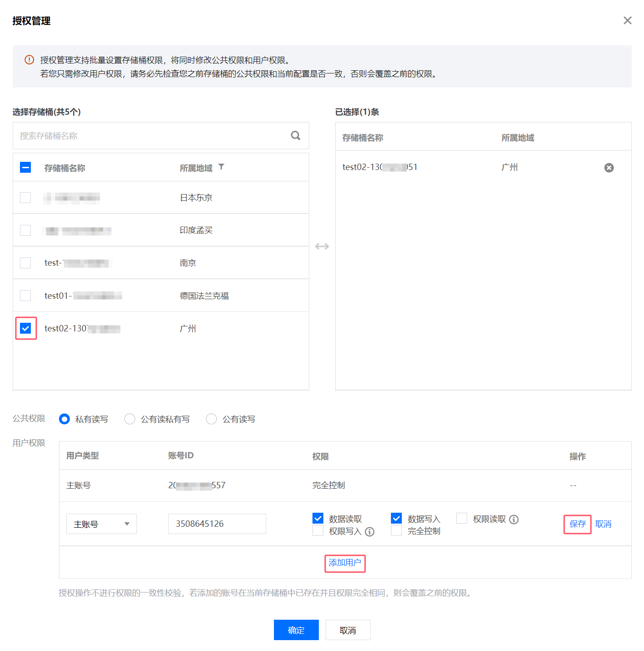The height and width of the screenshot is (651, 644).
Task: Click the 搜索存储桶名称 search field
Action: [161, 136]
